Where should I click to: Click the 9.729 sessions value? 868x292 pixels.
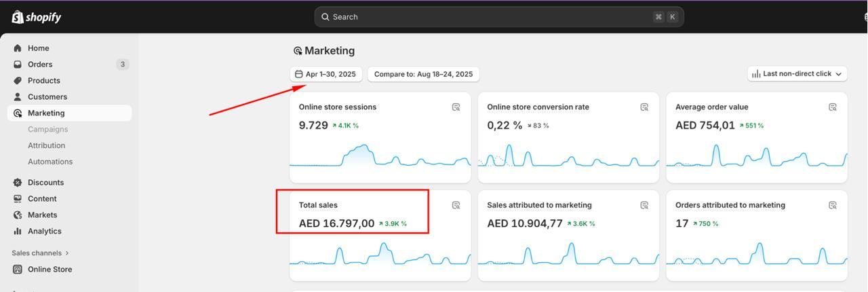coord(313,126)
